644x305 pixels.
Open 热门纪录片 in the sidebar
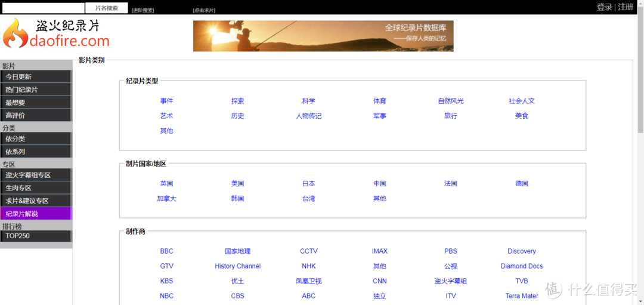36,90
